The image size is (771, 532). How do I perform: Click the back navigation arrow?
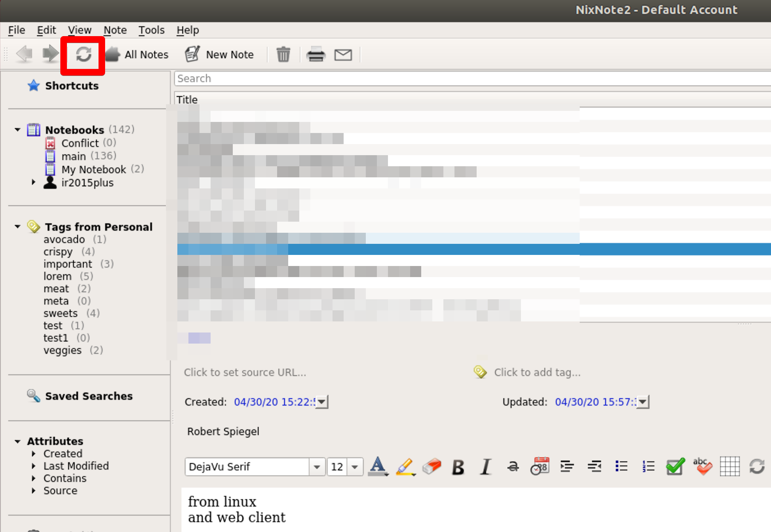(x=24, y=54)
